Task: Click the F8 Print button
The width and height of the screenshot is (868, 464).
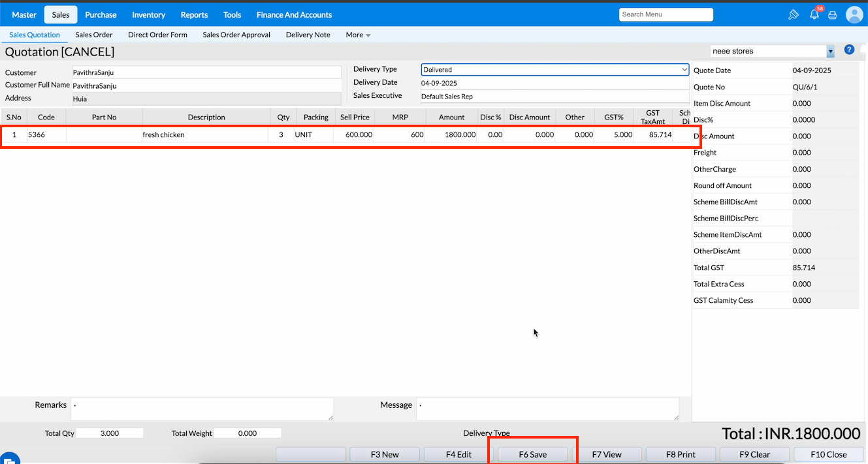Action: point(681,454)
